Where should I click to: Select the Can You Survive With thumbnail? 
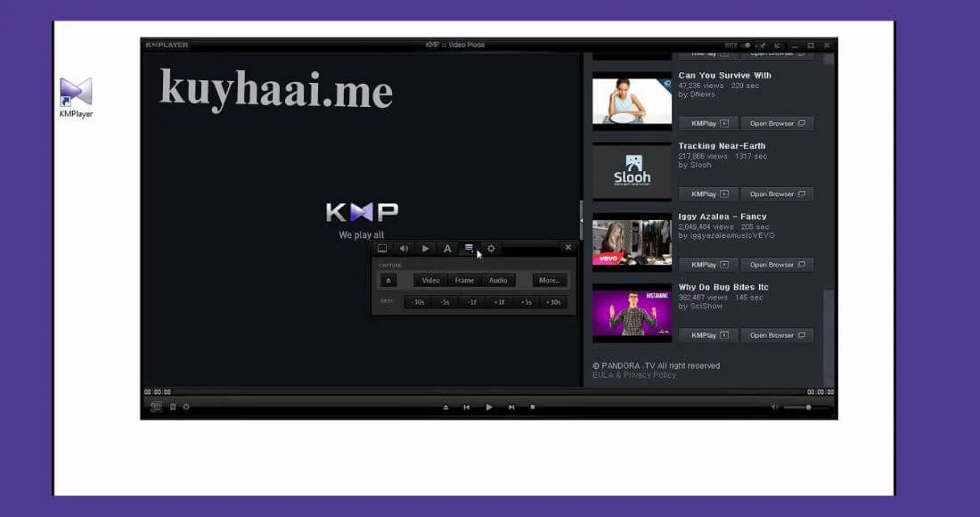point(632,101)
